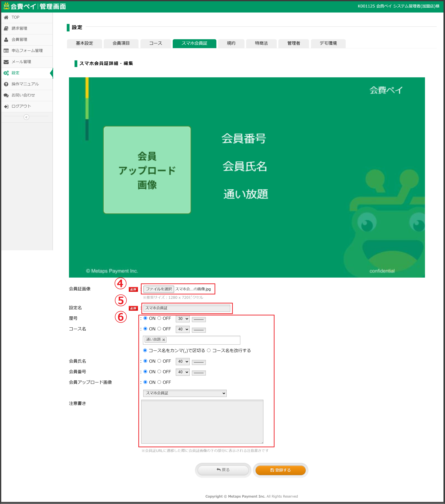The height and width of the screenshot is (504, 445).
Task: Set 屋号 display to OFF
Action: click(x=159, y=318)
